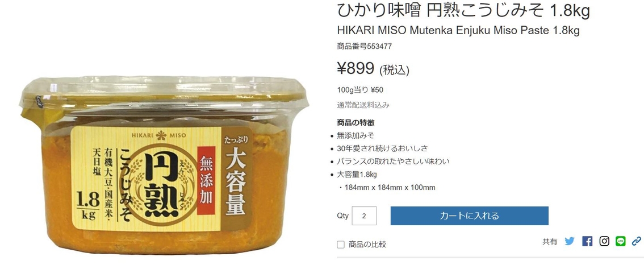
Task: Click the HIKARI MISO Mutenka Enjuku subtitle
Action: pos(458,31)
